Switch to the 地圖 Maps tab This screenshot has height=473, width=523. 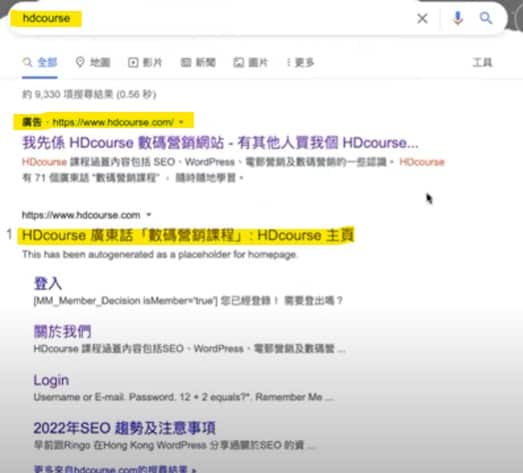(93, 62)
